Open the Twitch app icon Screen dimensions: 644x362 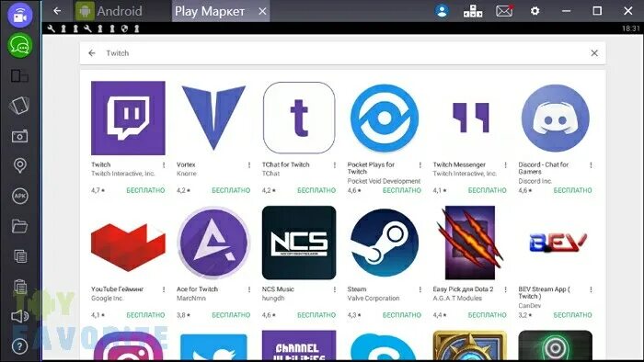(x=128, y=119)
